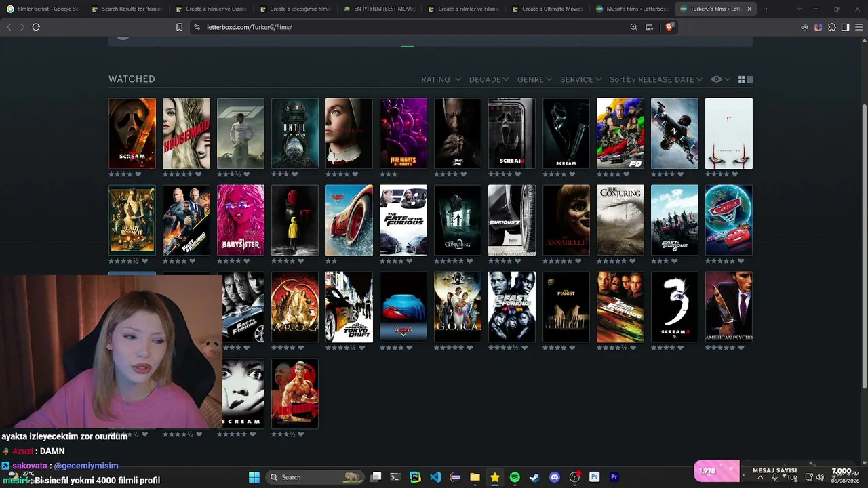This screenshot has width=868, height=488.
Task: Toggle the heart under F9 poster
Action: [x=627, y=174]
